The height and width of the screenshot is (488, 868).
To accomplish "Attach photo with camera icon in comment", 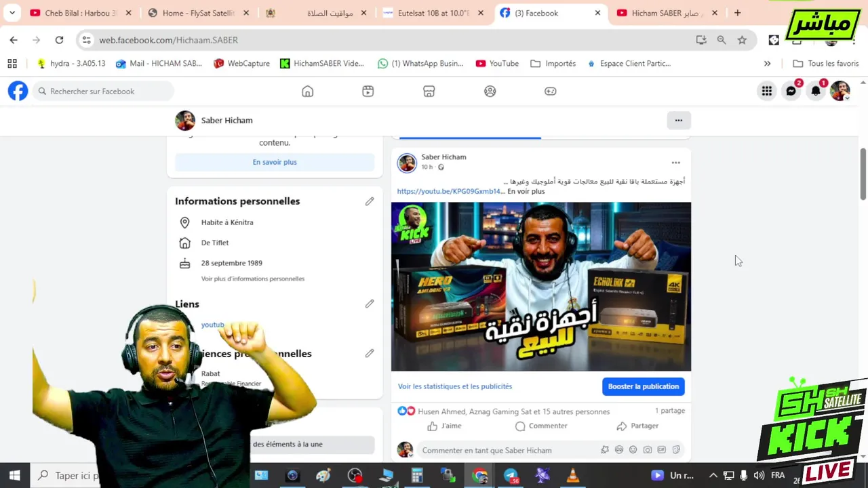I will point(648,450).
